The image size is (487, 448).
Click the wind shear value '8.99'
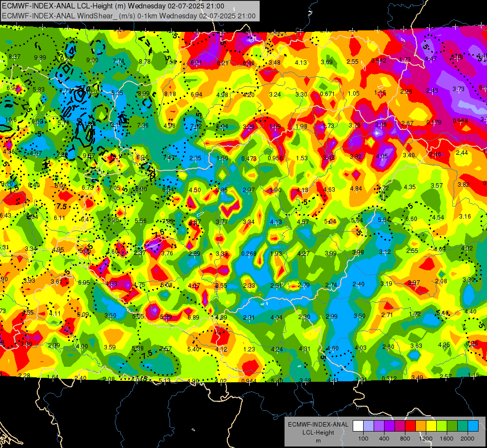(x=143, y=93)
